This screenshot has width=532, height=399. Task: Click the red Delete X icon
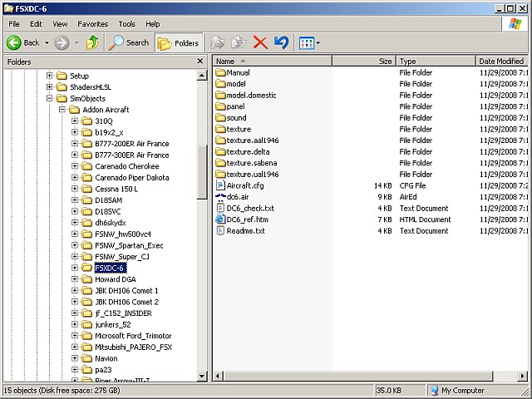click(260, 42)
